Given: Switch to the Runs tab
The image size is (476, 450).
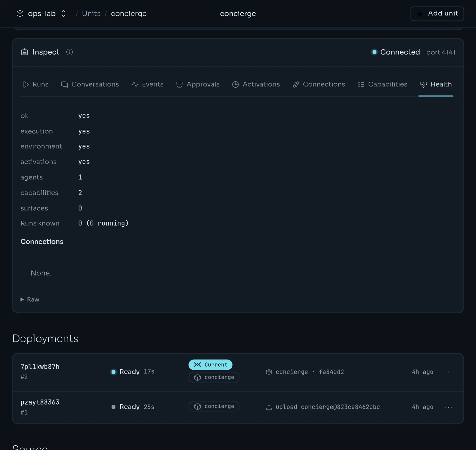Looking at the screenshot, I should pos(35,84).
